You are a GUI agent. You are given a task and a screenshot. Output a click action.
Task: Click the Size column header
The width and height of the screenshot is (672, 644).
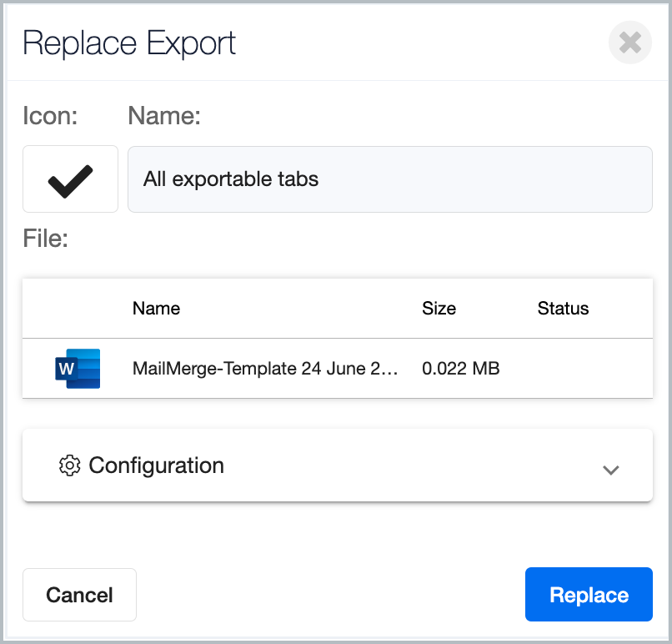(439, 309)
